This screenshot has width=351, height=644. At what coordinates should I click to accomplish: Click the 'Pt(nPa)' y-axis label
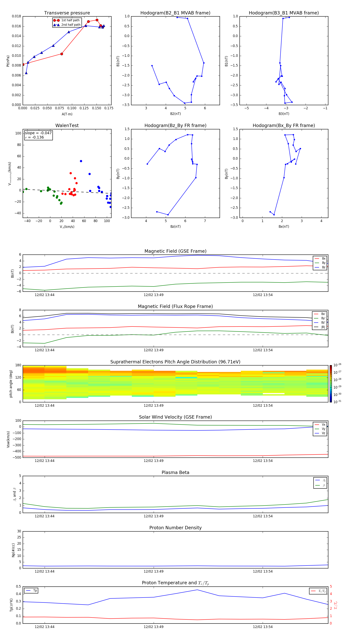click(8, 61)
